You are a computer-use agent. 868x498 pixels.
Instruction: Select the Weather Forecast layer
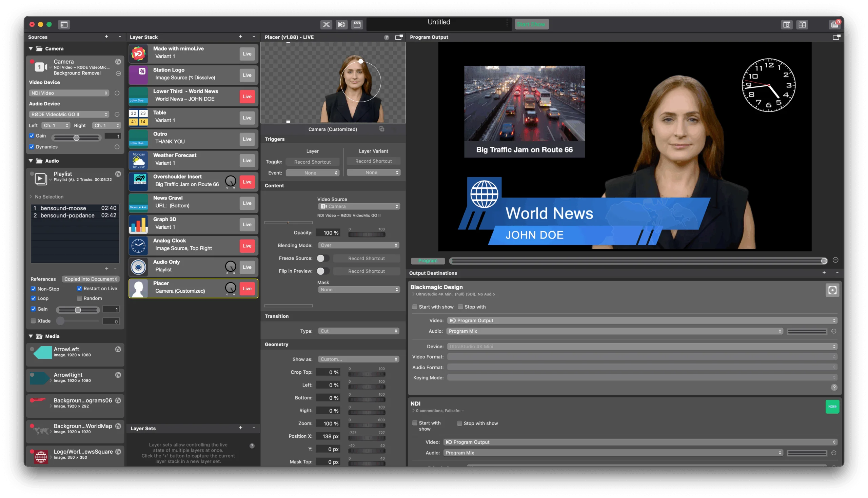(193, 160)
